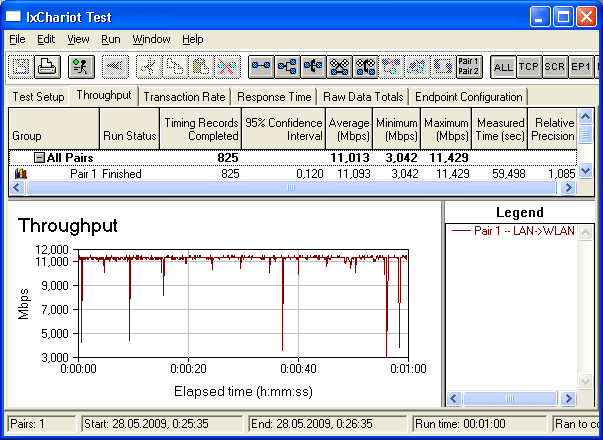This screenshot has height=440, width=603.
Task: Click the 95% Confidence Interval column header
Action: click(283, 129)
